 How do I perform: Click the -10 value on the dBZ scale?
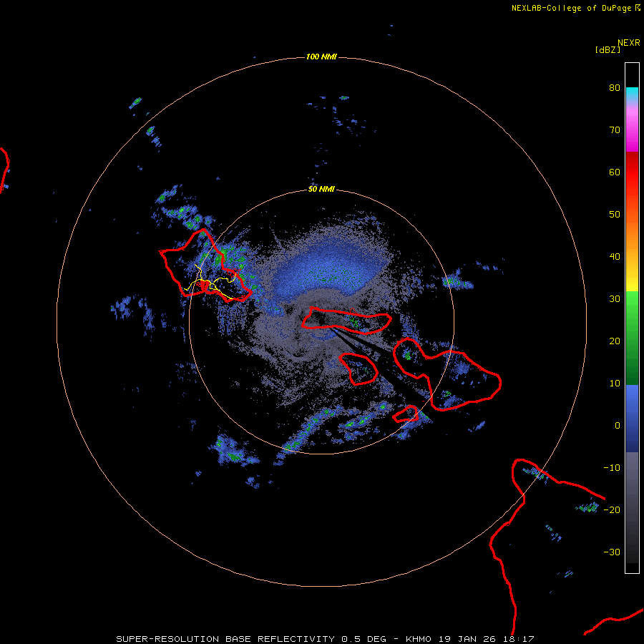[612, 468]
